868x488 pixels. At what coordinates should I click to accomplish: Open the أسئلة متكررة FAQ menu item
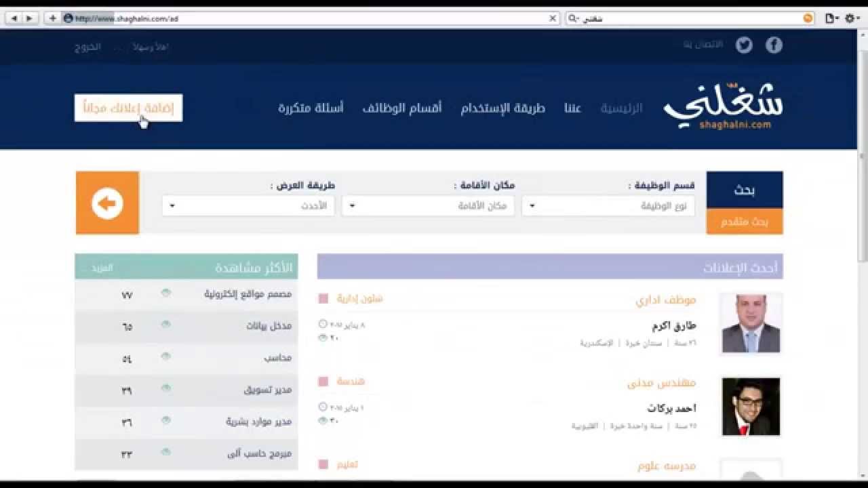click(311, 108)
